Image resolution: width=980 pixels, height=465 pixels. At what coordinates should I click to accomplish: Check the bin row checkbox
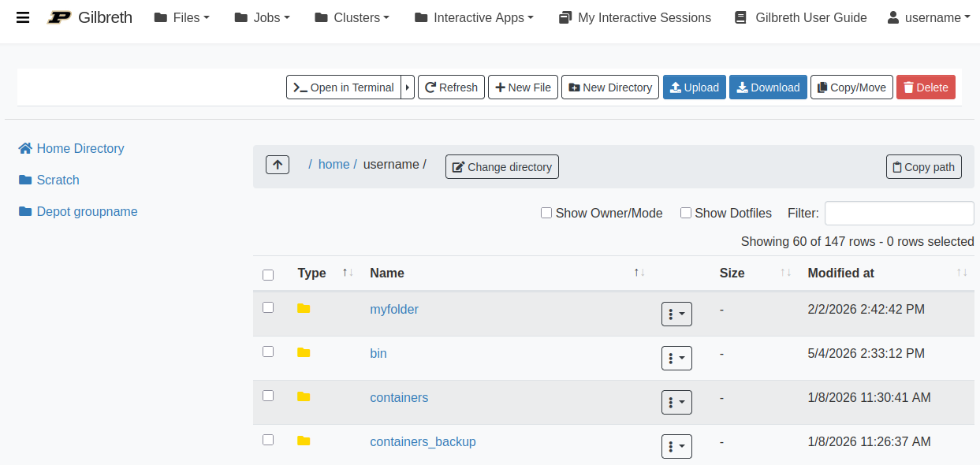pyautogui.click(x=268, y=352)
